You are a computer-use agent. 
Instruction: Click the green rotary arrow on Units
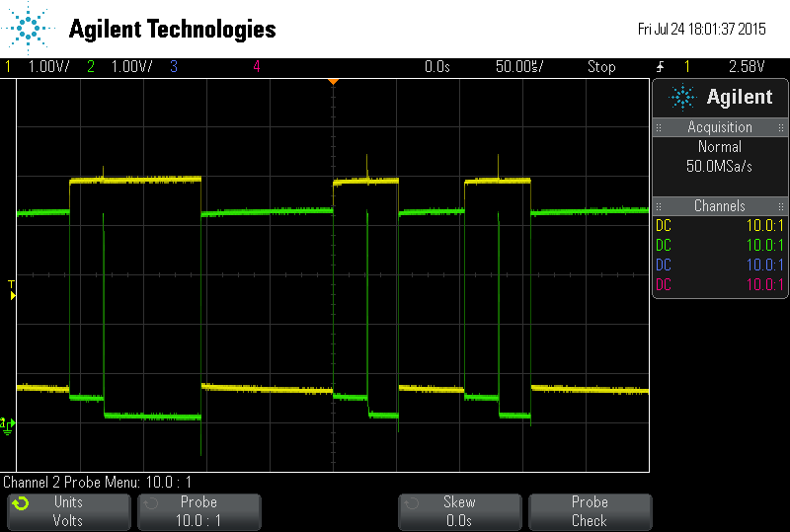(x=21, y=503)
